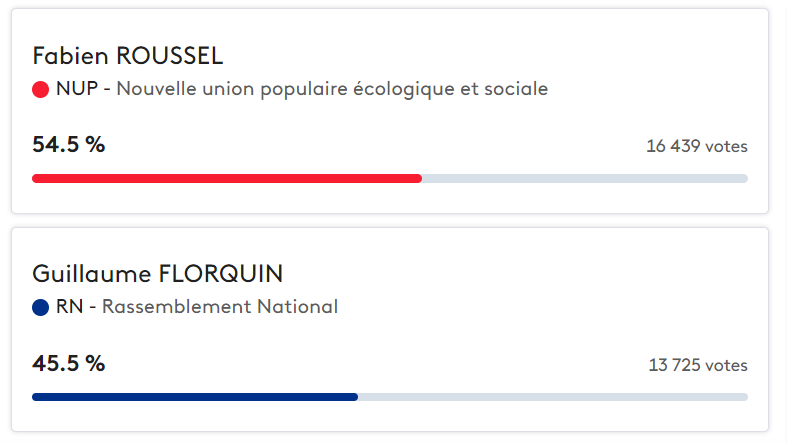Click the NUP party abbreviation label

coord(77,89)
